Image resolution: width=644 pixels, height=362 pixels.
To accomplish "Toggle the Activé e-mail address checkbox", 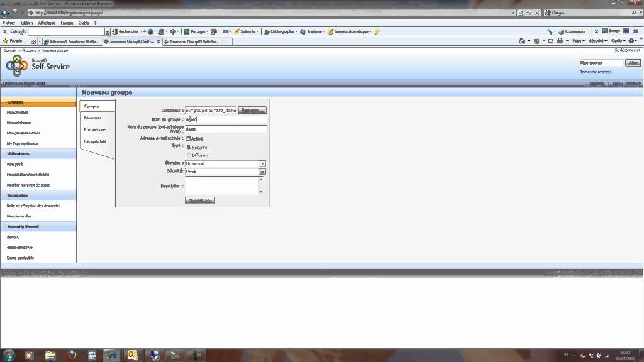I will click(x=187, y=138).
